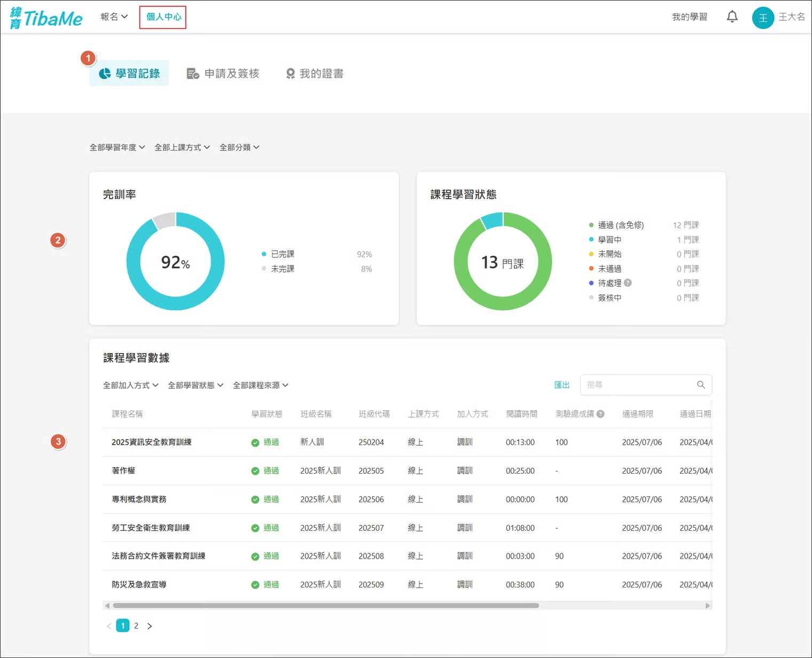Switch to the 我的證書 tab

pos(315,74)
